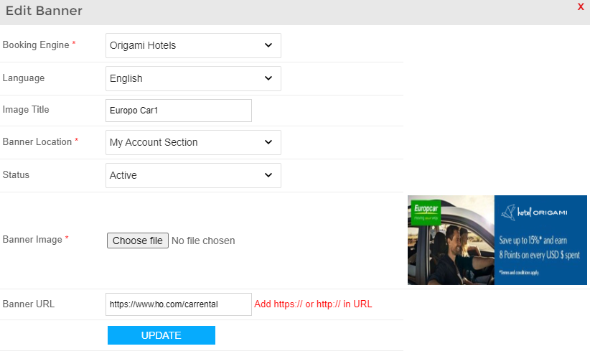The height and width of the screenshot is (364, 590).
Task: Click the 'Language' field label
Action: coord(24,78)
